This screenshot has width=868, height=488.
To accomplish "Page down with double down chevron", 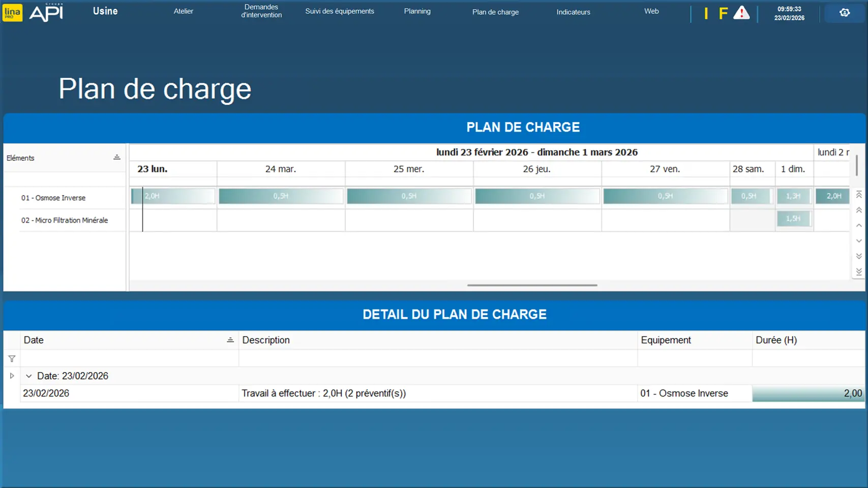I will [858, 256].
